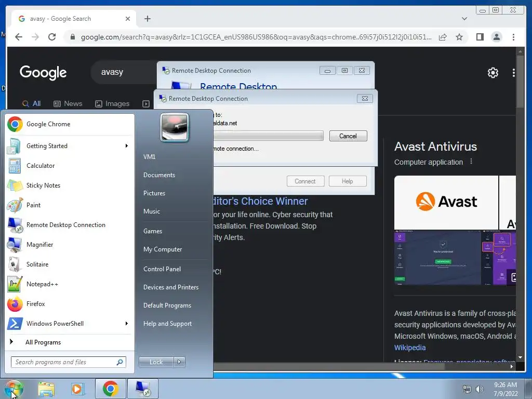Switch to the News search tab
Screen dimensions: 532x399
click(x=68, y=104)
